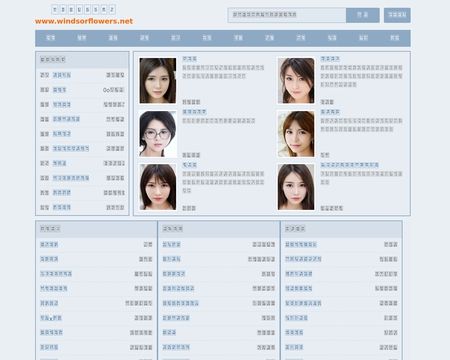Open the top-right portrait thumbnail in featured panel
450x360 pixels.
(296, 80)
